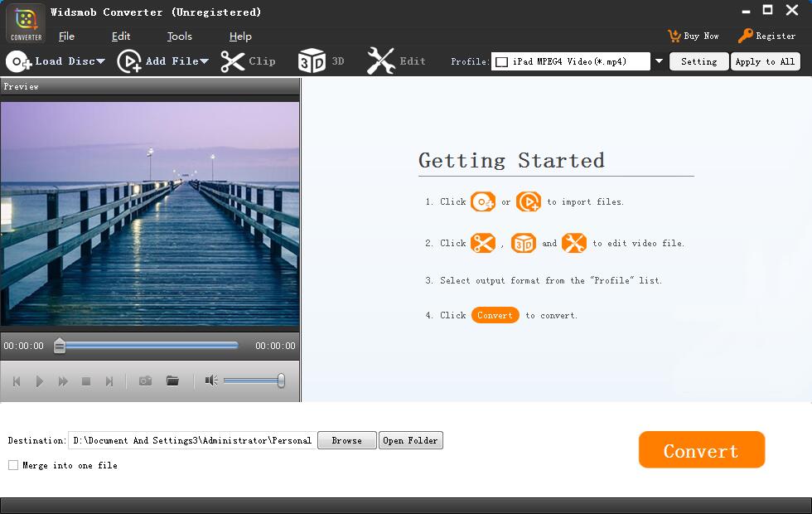
Task: Click the Destination path input field
Action: (x=192, y=440)
